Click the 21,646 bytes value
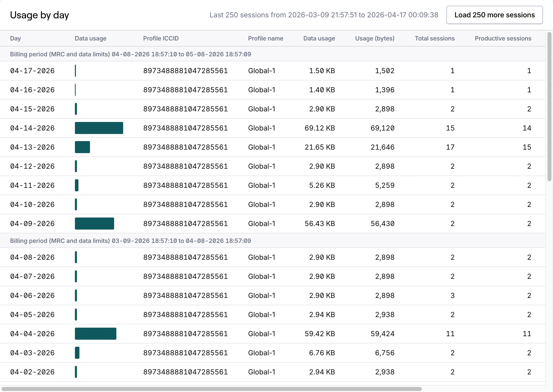 click(x=383, y=147)
